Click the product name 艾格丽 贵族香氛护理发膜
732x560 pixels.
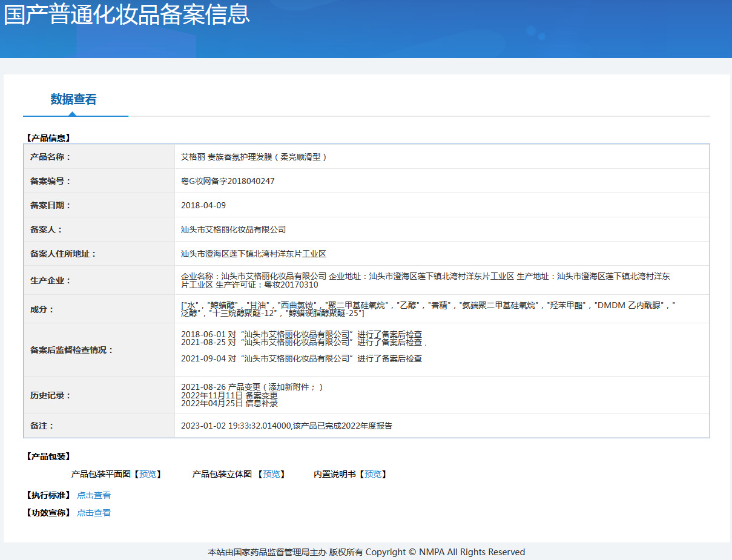tap(254, 157)
